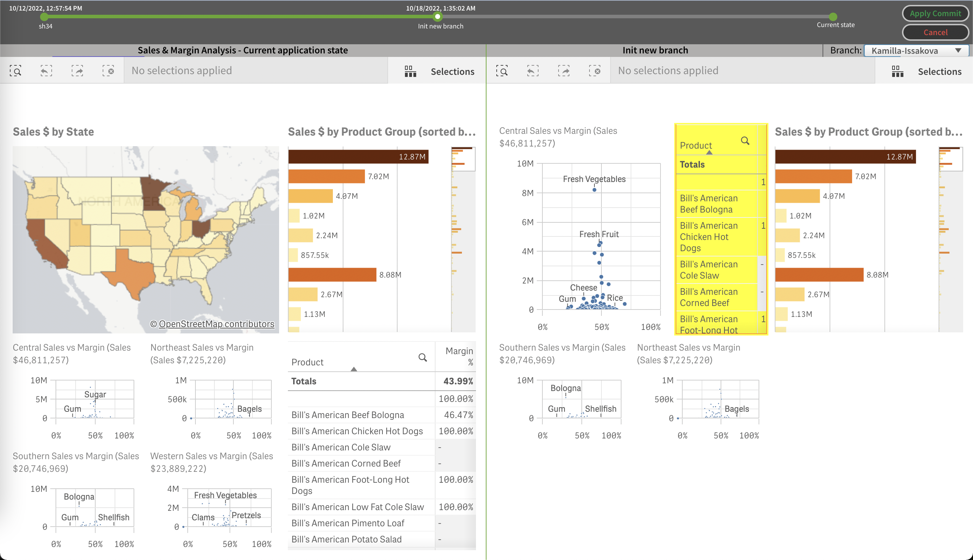Search Product in highlighted yellow table
The width and height of the screenshot is (973, 560).
745,141
